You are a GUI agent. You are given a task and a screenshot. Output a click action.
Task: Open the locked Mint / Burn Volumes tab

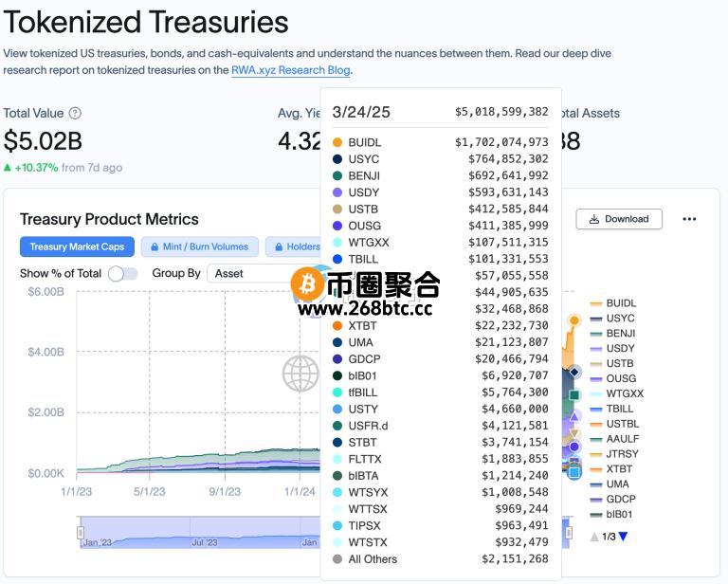tap(200, 247)
